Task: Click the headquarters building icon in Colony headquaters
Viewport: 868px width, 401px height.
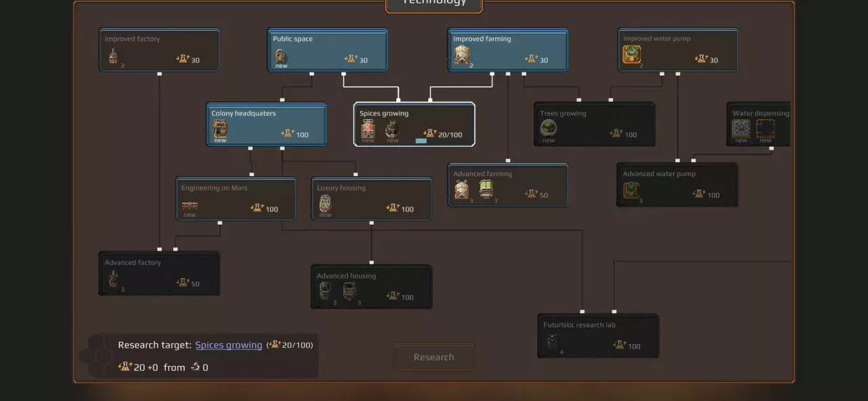Action: [x=220, y=128]
